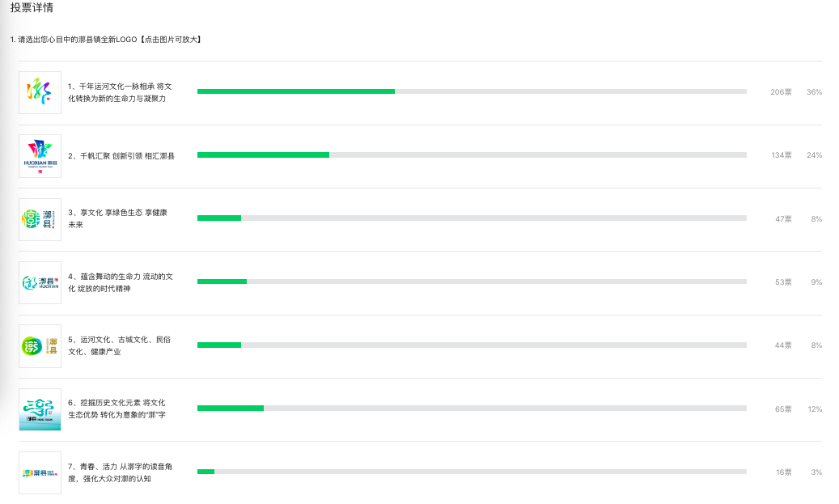The height and width of the screenshot is (504, 839).
Task: Click the 3% vote bar for option 7
Action: pos(472,472)
